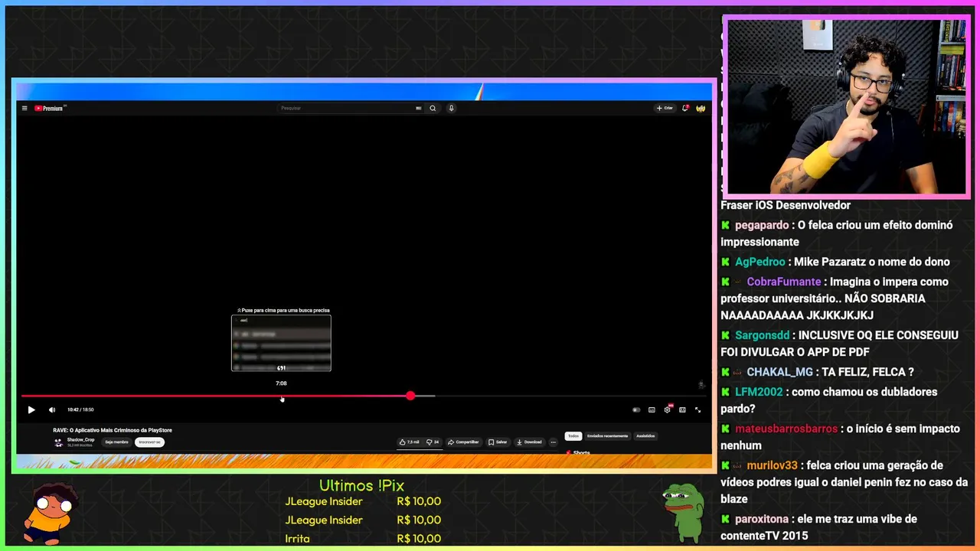Click Salvar to save the video

click(498, 442)
